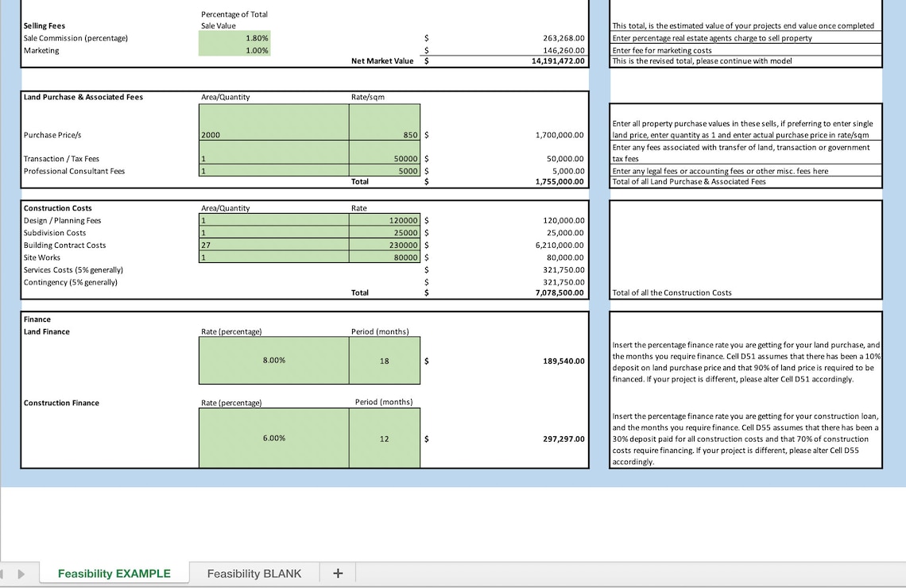Image resolution: width=906 pixels, height=588 pixels.
Task: Click Contingency (5% generally) label
Action: pos(71,282)
